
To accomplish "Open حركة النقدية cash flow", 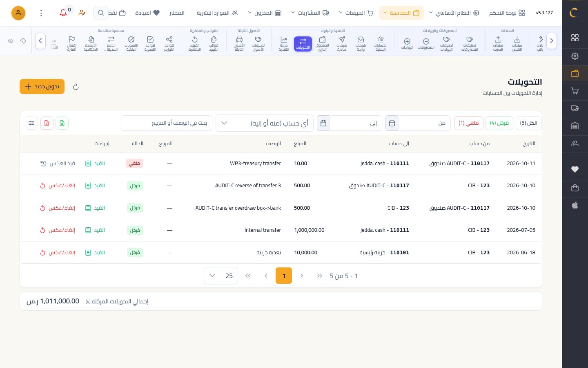I will [x=284, y=43].
